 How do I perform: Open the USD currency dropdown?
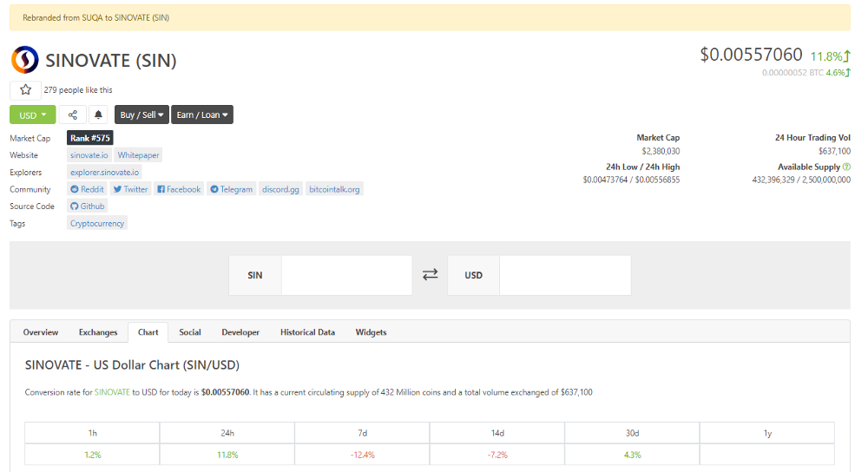tap(33, 115)
